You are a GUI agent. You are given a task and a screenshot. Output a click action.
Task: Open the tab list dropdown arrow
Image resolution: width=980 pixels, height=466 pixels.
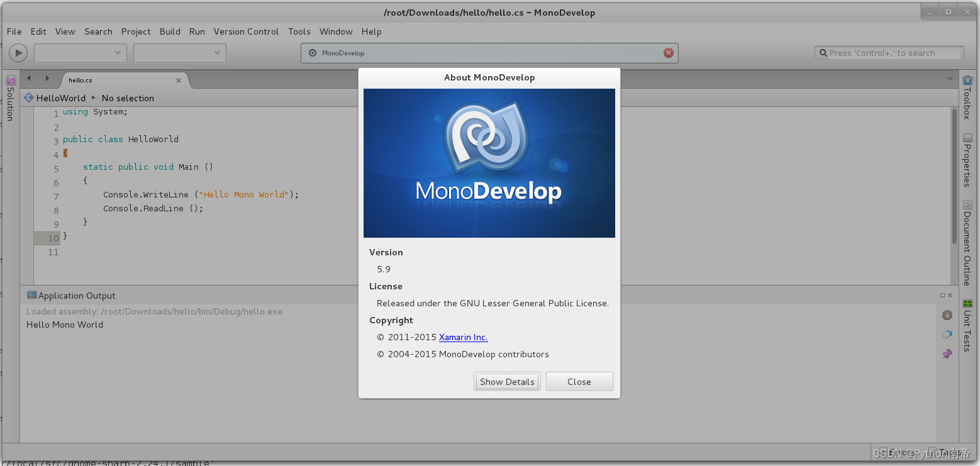(x=950, y=79)
